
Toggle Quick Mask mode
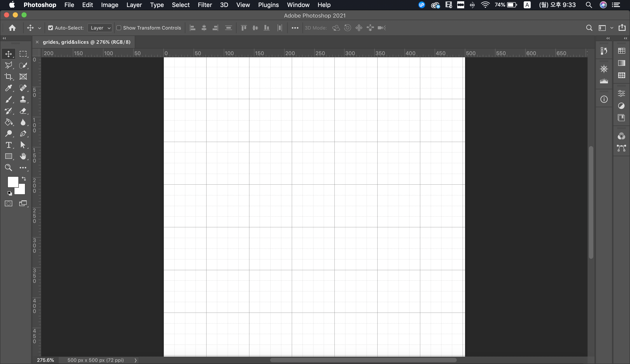coord(8,203)
